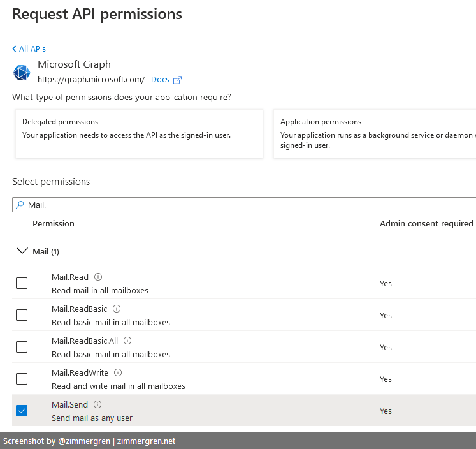Viewport: 476px width, 449px height.
Task: Click the 'Send mail as any user' description
Action: 92,418
